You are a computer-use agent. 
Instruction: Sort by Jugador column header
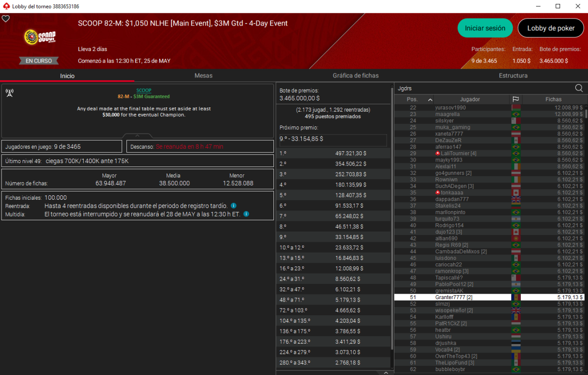[x=470, y=99]
